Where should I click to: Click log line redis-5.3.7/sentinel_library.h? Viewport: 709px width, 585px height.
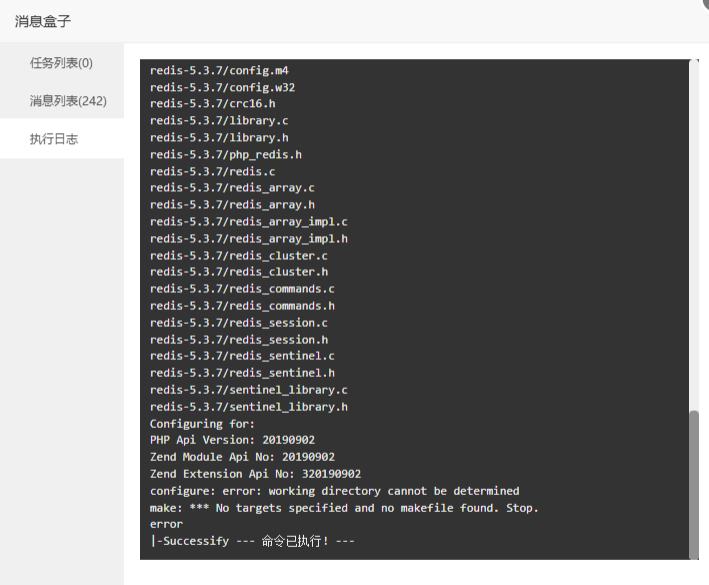(249, 407)
